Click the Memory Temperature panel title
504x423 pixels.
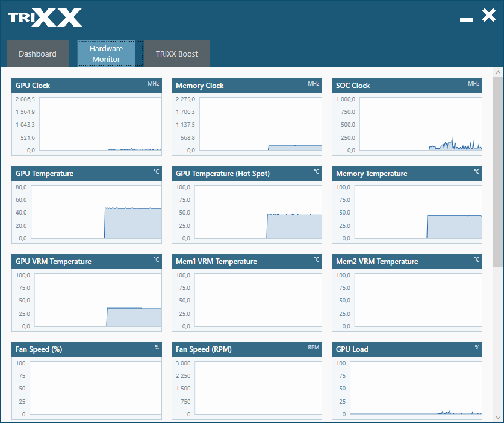tap(372, 174)
